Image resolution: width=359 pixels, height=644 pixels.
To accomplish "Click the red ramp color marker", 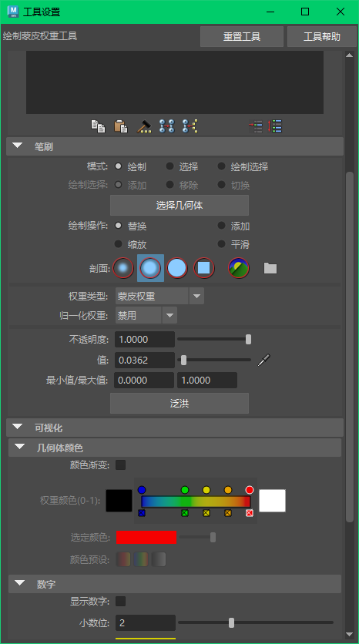I will (x=250, y=490).
